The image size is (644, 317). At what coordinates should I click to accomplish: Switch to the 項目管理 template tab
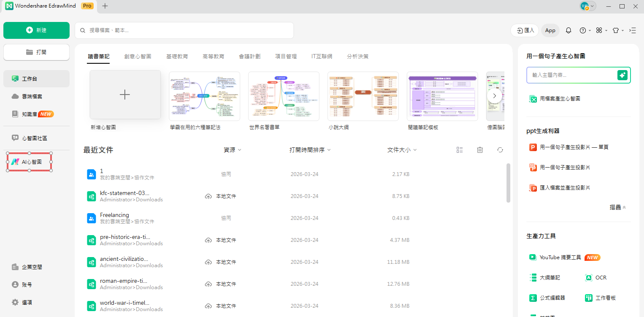[286, 56]
